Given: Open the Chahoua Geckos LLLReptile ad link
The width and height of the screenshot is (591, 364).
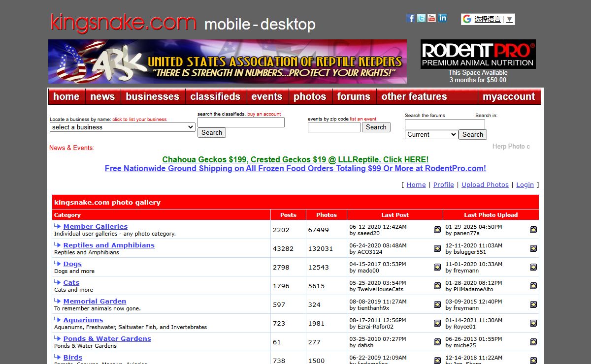Looking at the screenshot, I should tap(295, 159).
